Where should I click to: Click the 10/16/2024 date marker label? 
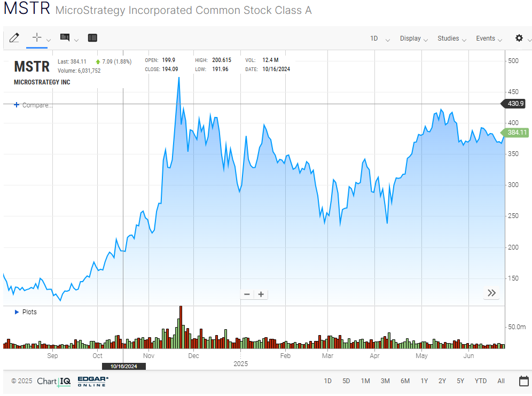pyautogui.click(x=124, y=366)
